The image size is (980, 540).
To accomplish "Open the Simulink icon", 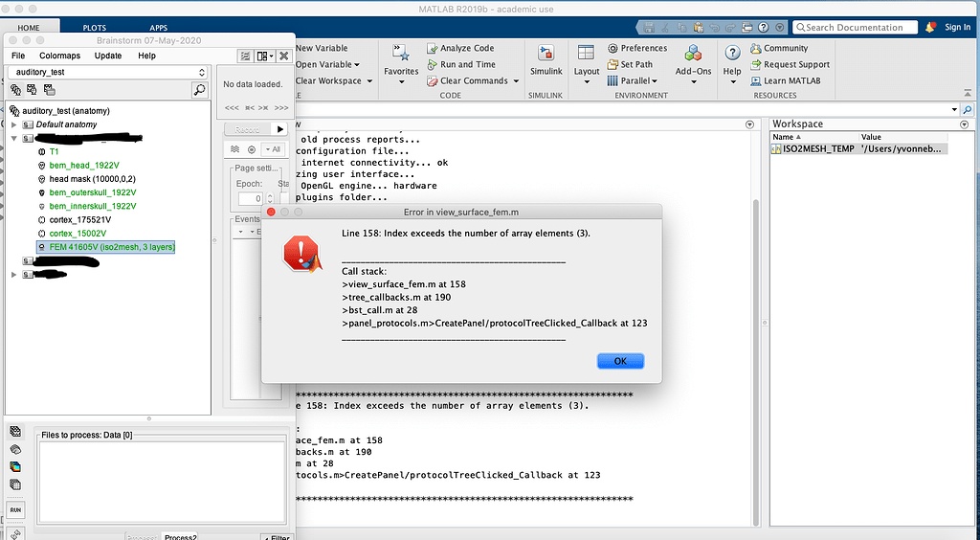I will click(x=546, y=54).
